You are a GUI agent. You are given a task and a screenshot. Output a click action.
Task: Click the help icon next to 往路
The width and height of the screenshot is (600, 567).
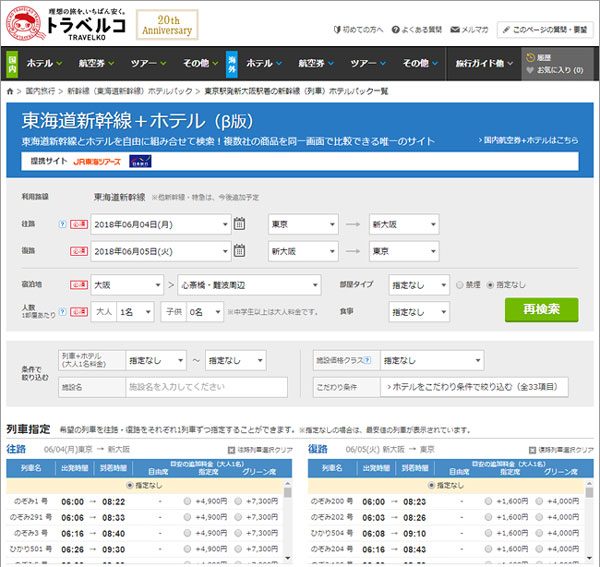[62, 224]
